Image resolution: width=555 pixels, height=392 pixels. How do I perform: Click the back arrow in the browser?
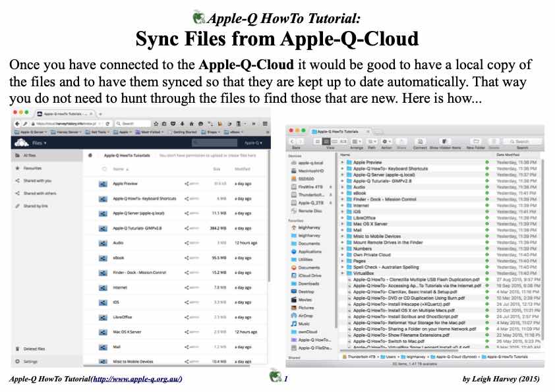[16, 124]
